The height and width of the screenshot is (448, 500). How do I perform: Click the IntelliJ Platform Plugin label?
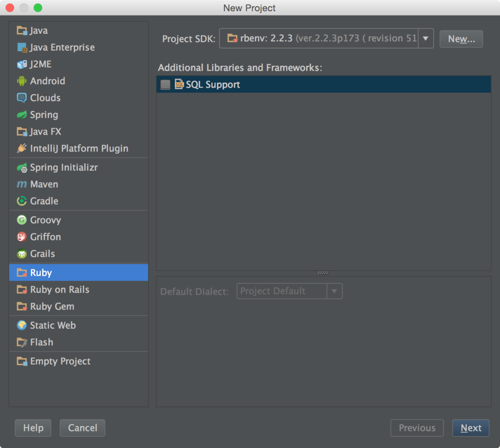coord(79,148)
